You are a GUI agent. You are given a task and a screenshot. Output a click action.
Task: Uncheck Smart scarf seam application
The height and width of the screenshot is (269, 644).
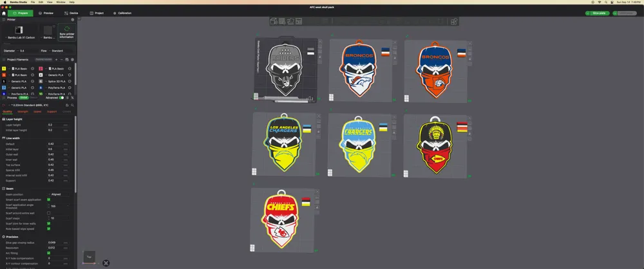(x=48, y=199)
